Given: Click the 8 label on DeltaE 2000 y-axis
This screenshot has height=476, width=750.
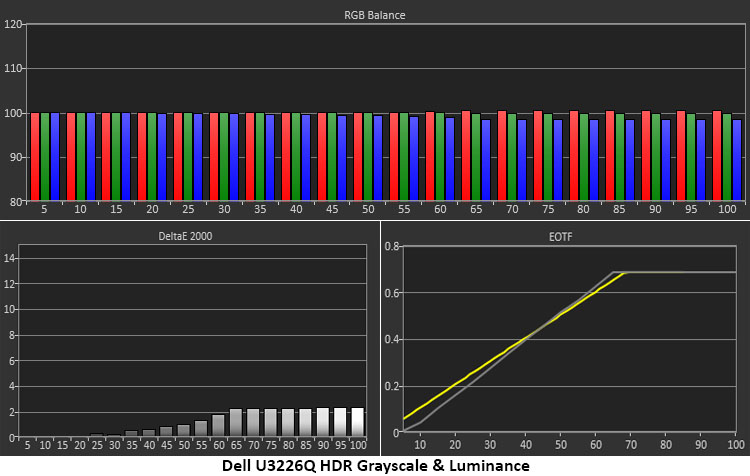Looking at the screenshot, I should [11, 336].
